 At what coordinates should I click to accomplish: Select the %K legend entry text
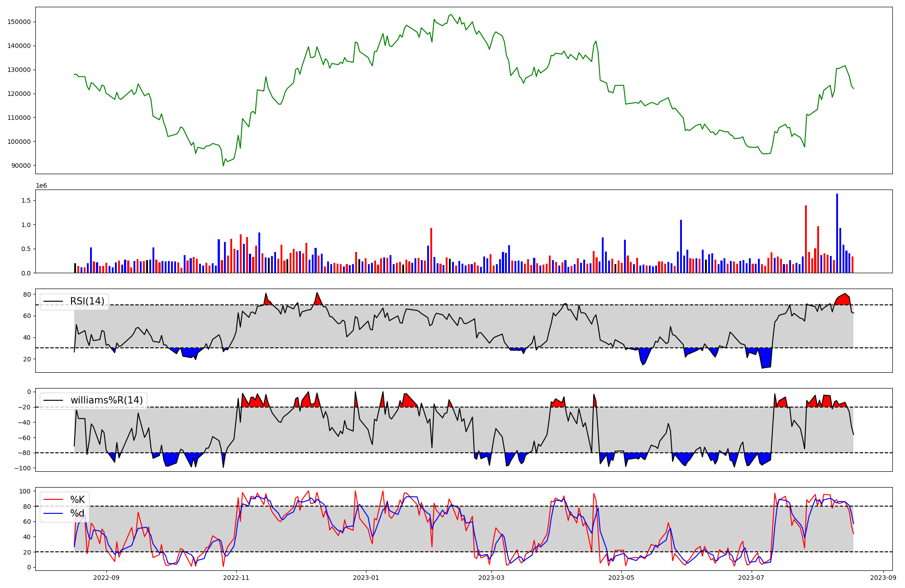(77, 500)
